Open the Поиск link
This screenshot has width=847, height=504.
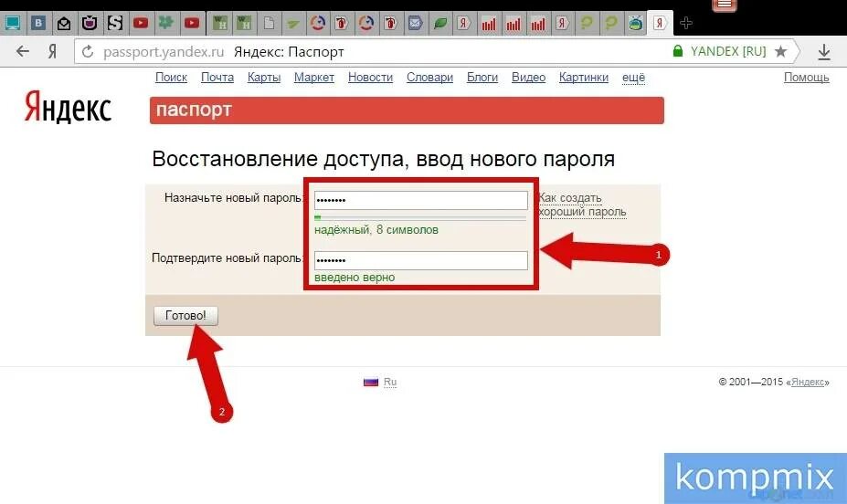coord(171,78)
